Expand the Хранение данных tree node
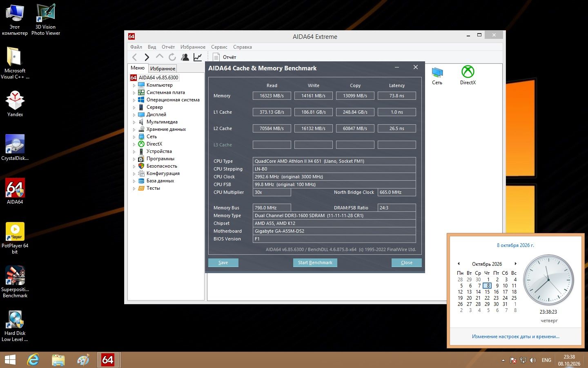The height and width of the screenshot is (368, 588). 134,130
